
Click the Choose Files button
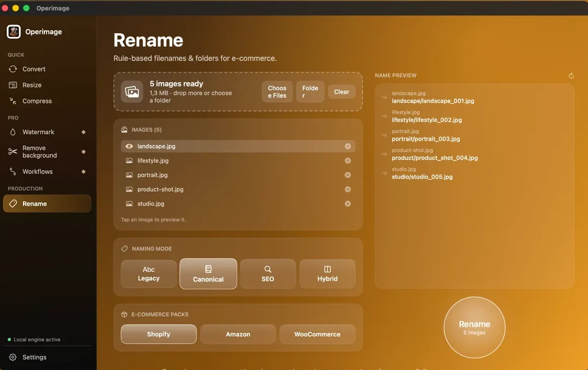pos(277,92)
